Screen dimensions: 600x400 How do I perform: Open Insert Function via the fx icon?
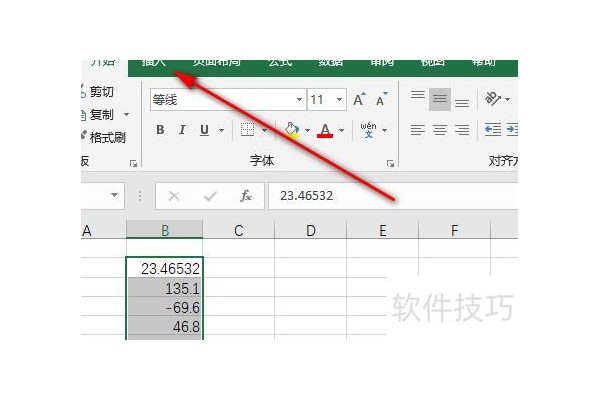tap(246, 196)
